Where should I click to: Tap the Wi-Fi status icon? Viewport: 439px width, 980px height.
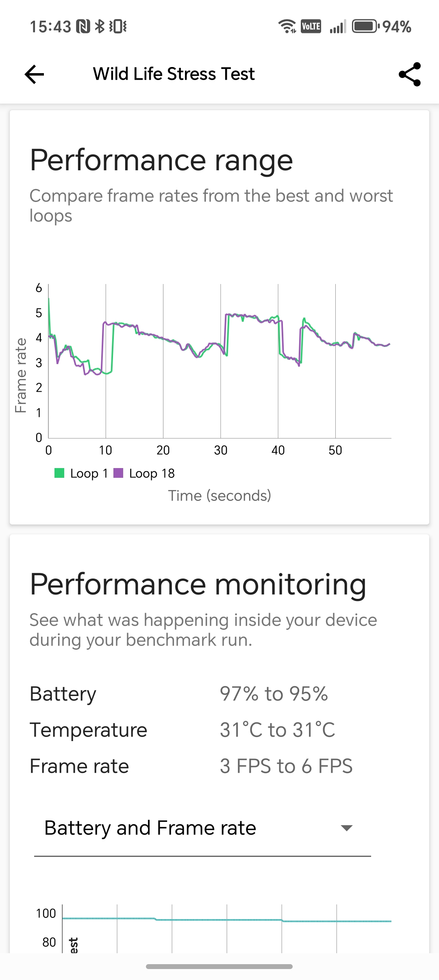tap(287, 27)
